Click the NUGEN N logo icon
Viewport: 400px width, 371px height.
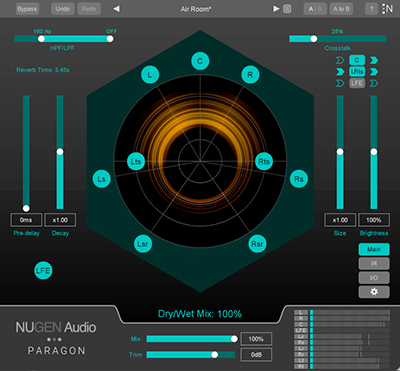[x=387, y=9]
